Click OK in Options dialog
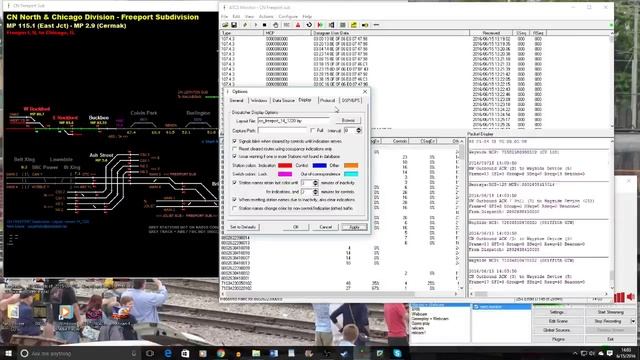Viewport: 640px width, 360px height. (296, 227)
